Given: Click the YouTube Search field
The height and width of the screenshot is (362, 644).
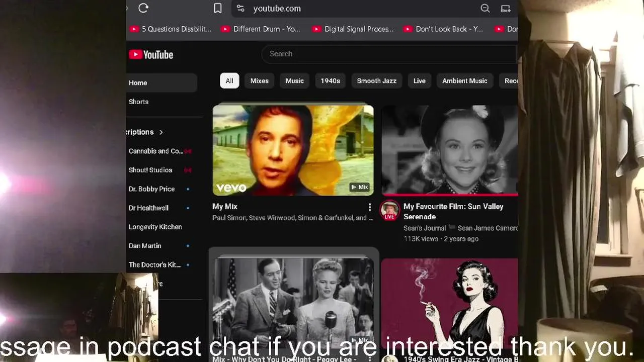Looking at the screenshot, I should (389, 54).
